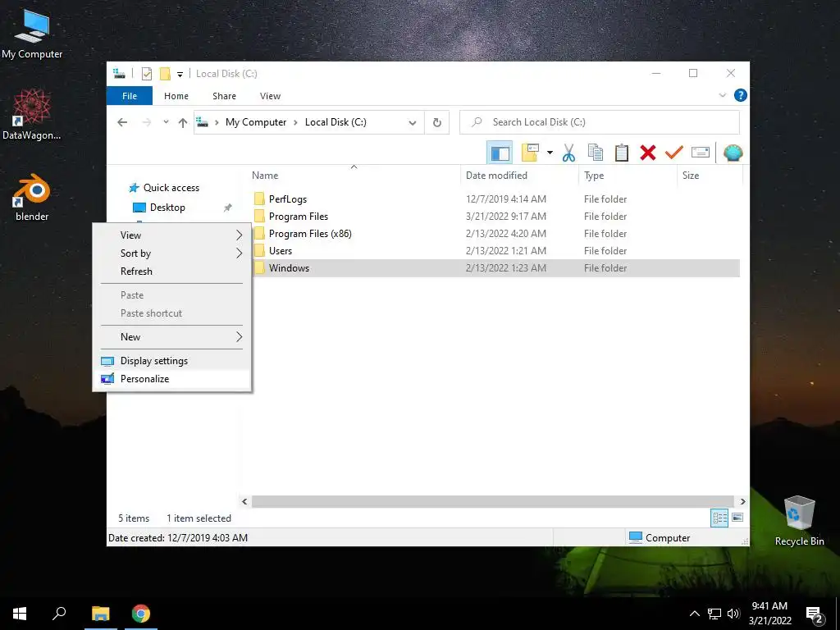Select the Windows folder row
The width and height of the screenshot is (840, 630).
coord(495,268)
